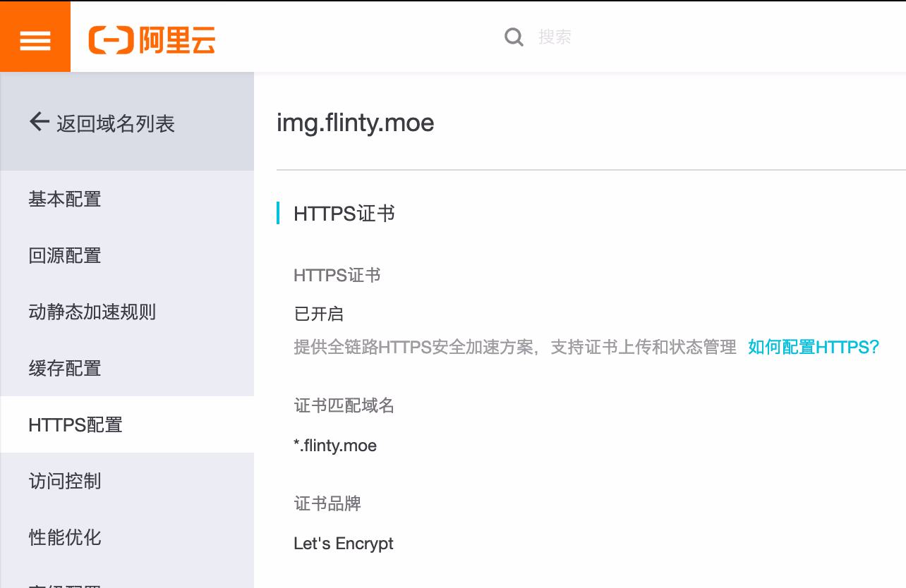Viewport: 906px width, 588px height.
Task: Open 动静态加速规则 settings
Action: click(x=92, y=312)
